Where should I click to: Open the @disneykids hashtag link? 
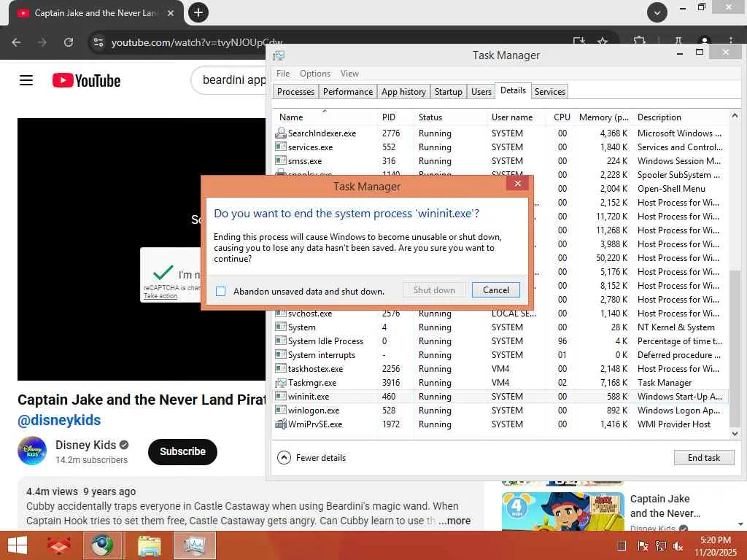click(59, 421)
